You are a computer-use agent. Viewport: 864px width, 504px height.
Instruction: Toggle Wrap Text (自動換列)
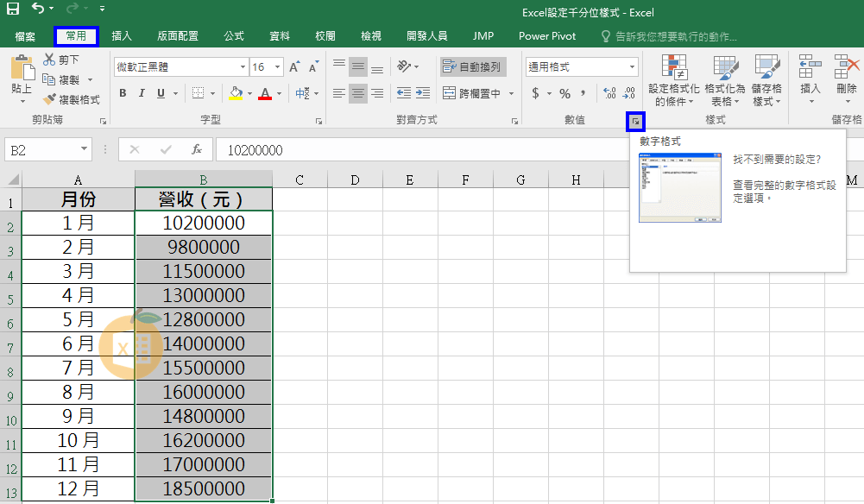click(x=471, y=66)
